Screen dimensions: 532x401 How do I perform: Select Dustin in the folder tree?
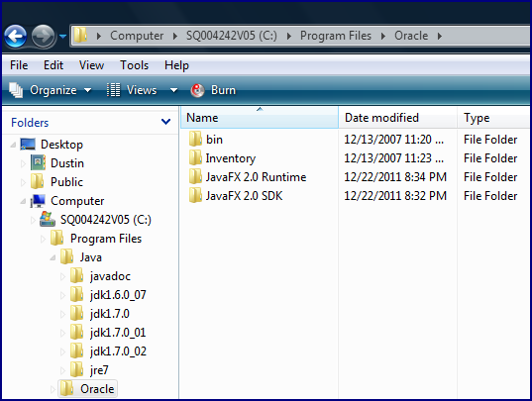point(67,163)
